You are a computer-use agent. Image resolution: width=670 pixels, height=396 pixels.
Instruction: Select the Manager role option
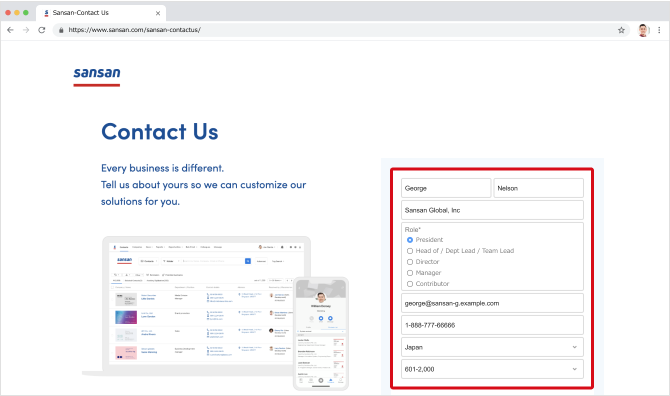410,273
